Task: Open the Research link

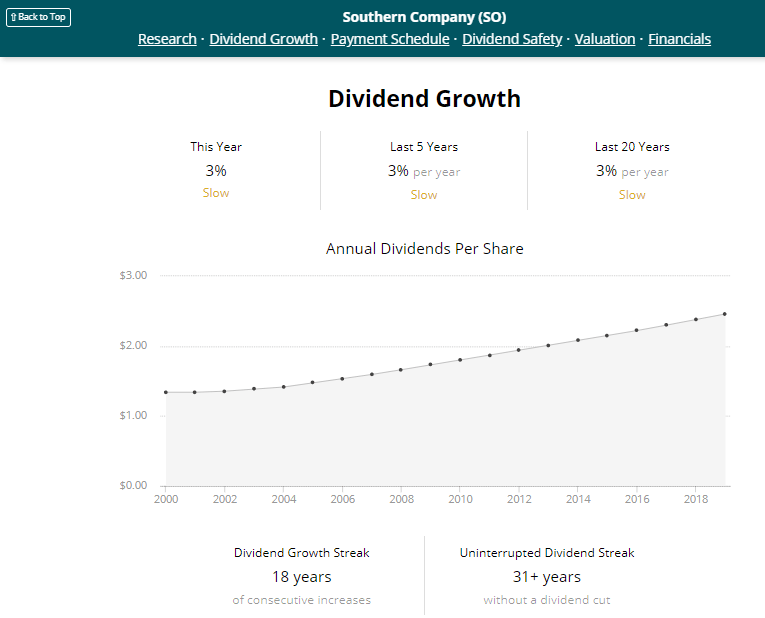Action: coord(167,39)
